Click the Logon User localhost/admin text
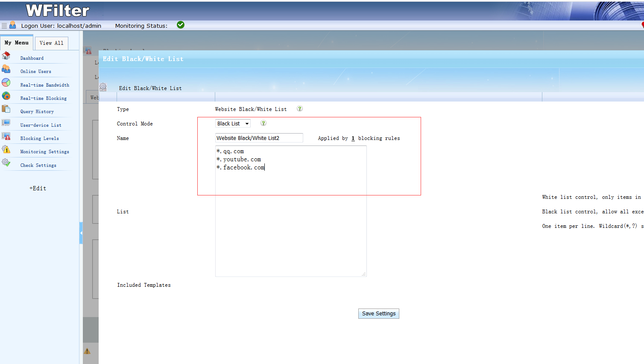Screen dimensions: 644x364 [x=61, y=26]
